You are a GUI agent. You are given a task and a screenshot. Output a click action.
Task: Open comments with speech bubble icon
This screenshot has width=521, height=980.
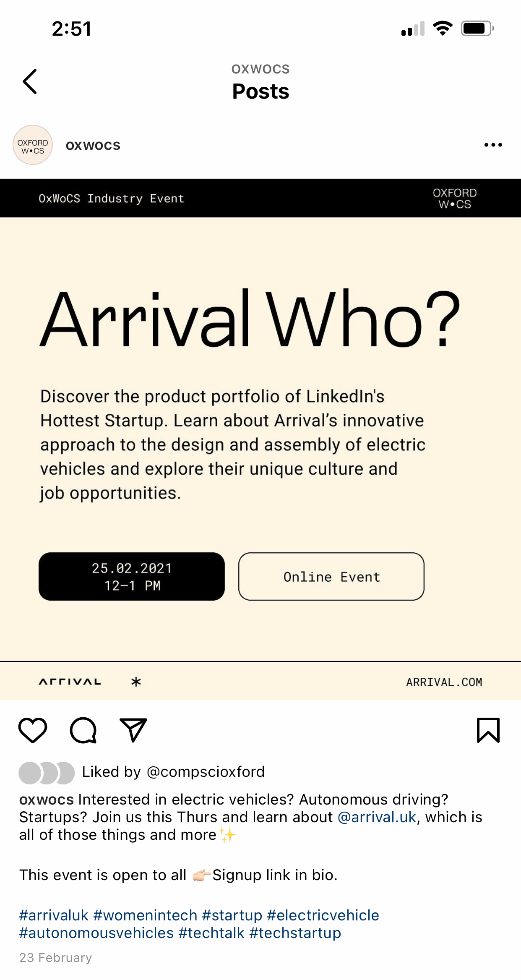pos(83,730)
